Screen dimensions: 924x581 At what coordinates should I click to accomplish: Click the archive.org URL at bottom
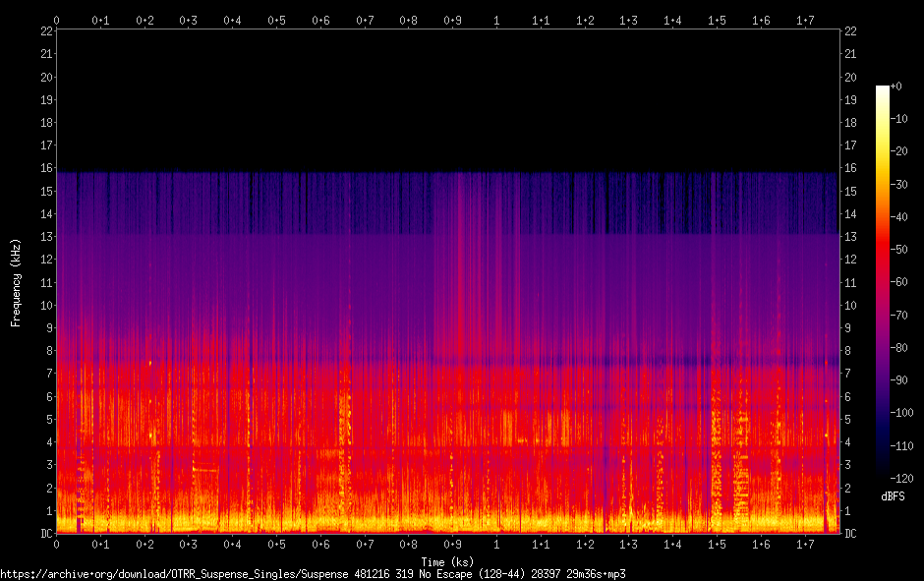(x=313, y=574)
